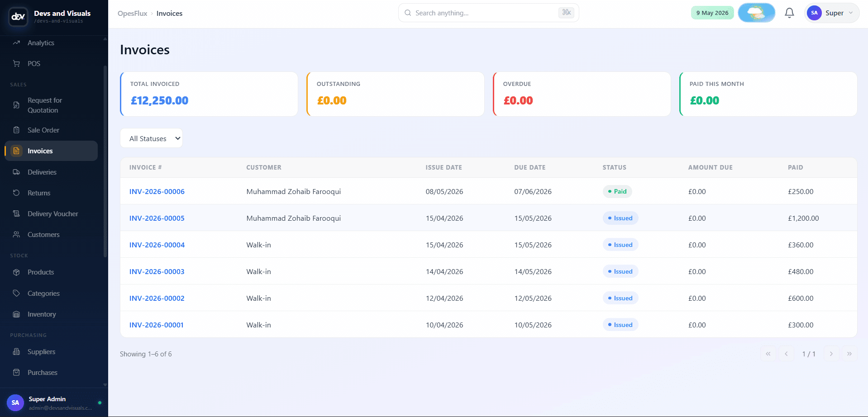Open the Sale Order page
868x417 pixels.
click(x=43, y=130)
